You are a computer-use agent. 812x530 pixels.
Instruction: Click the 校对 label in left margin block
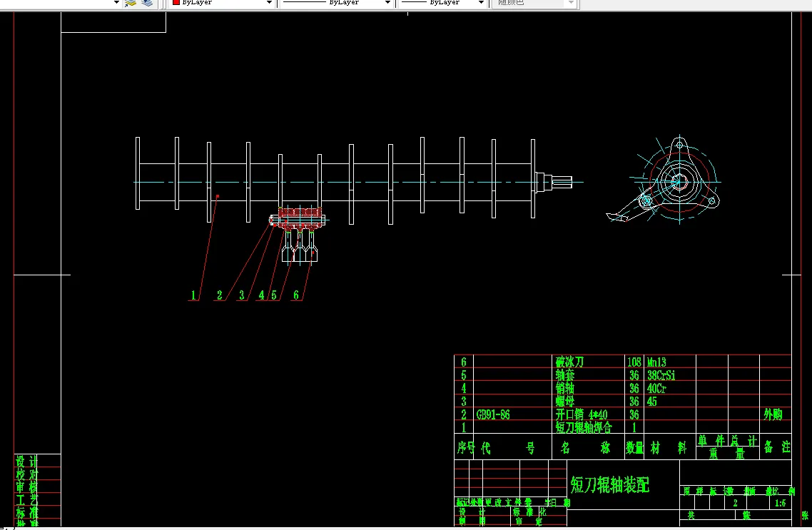point(27,474)
